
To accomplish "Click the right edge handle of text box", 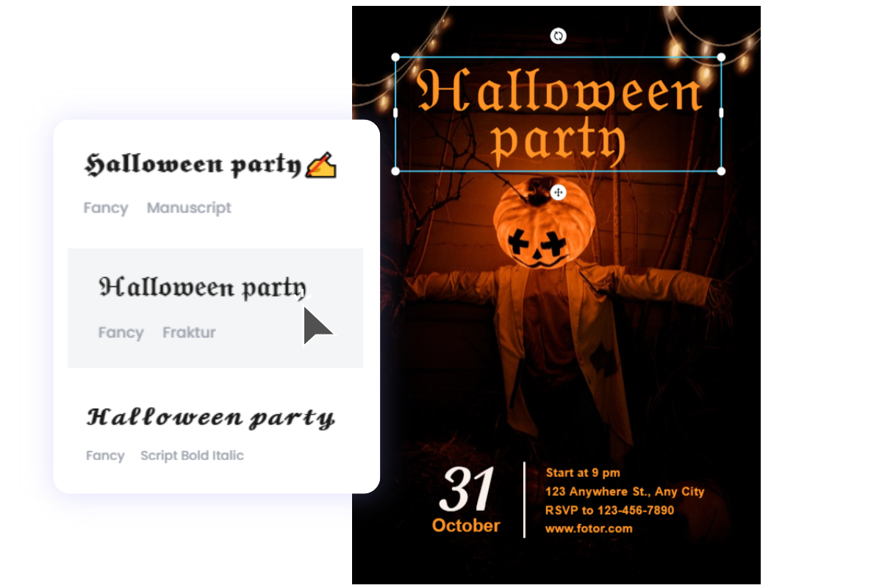I will (721, 112).
